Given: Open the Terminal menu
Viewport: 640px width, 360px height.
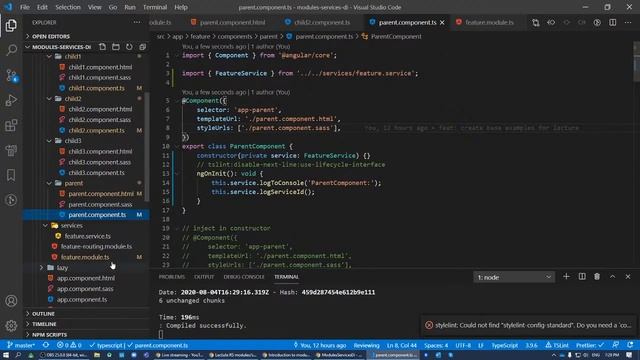Looking at the screenshot, I should [x=155, y=7].
